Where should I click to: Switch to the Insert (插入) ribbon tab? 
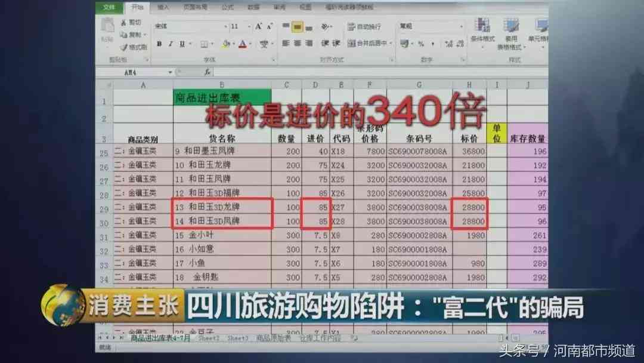click(163, 7)
